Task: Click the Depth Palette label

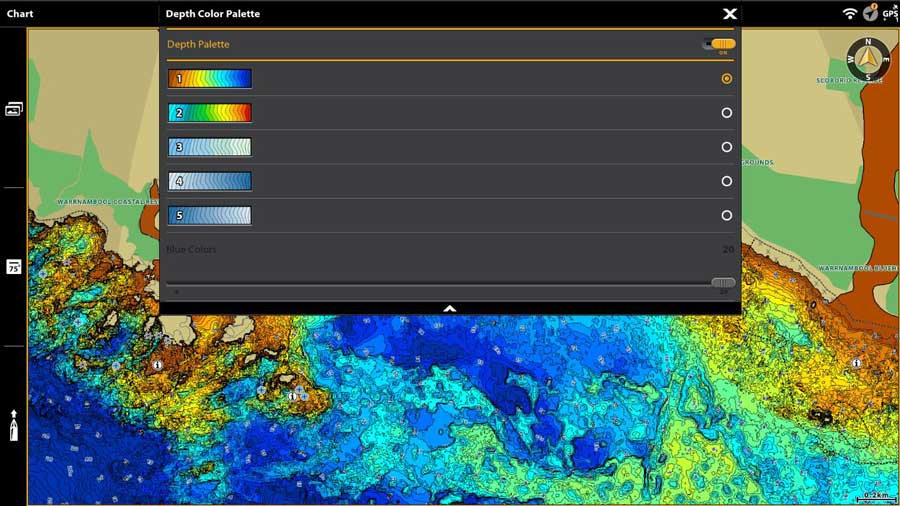Action: [198, 44]
